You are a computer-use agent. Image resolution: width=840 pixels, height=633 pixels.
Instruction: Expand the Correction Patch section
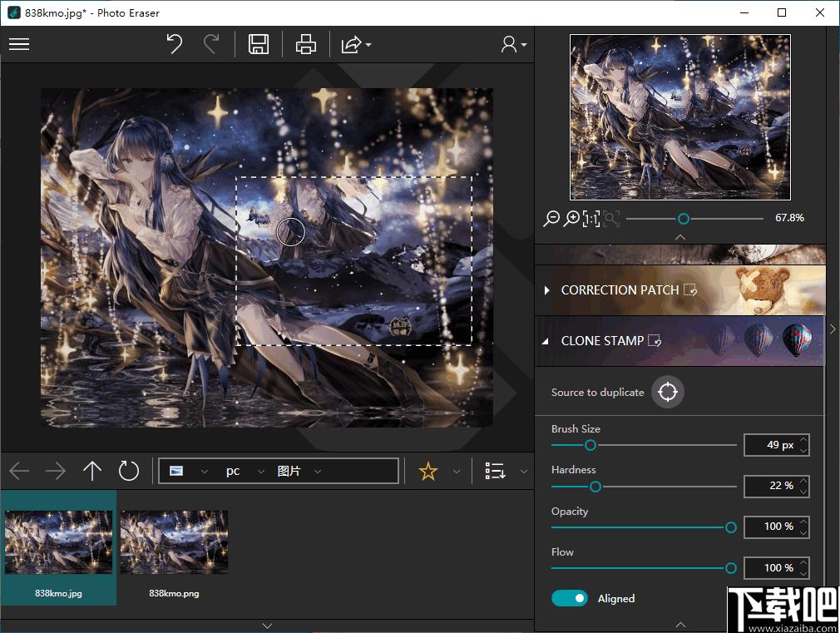(x=546, y=290)
